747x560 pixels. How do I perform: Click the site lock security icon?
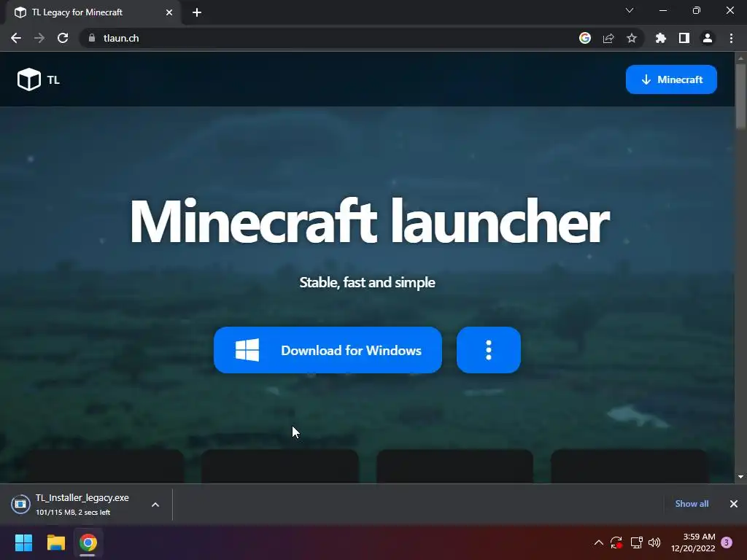(x=92, y=38)
